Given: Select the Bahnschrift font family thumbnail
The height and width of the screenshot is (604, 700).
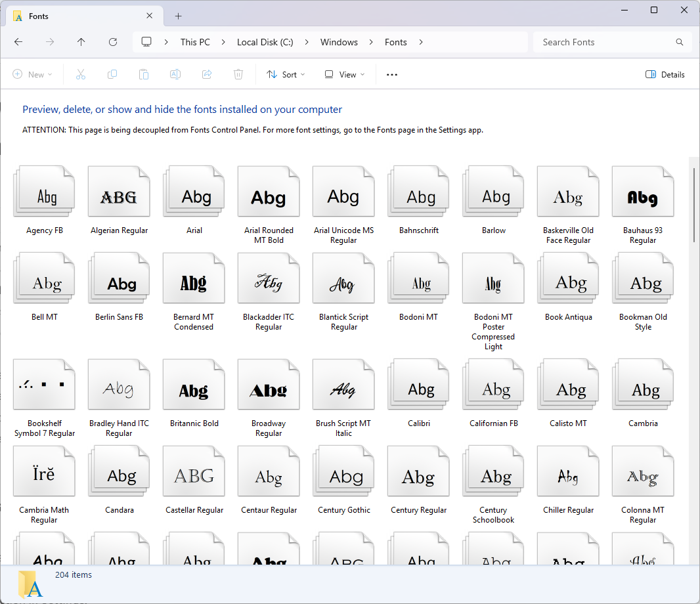Looking at the screenshot, I should [418, 191].
